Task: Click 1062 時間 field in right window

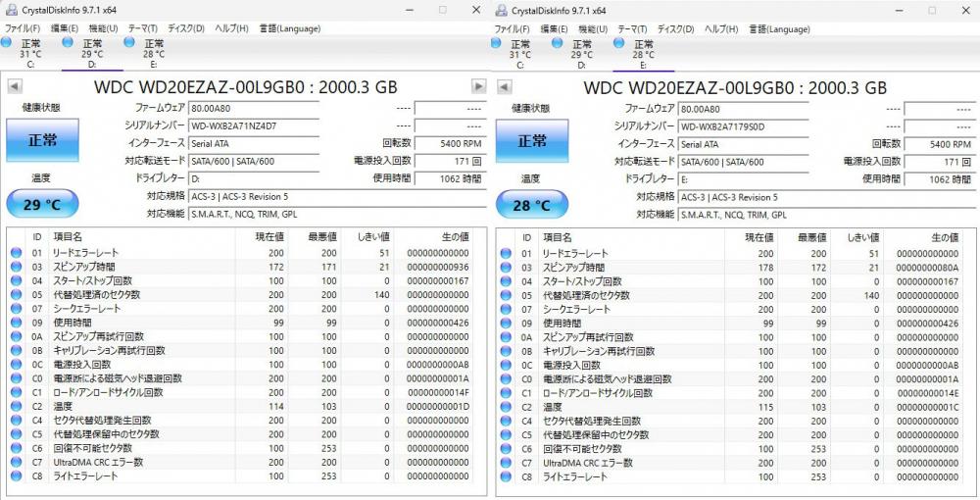Action: click(940, 178)
